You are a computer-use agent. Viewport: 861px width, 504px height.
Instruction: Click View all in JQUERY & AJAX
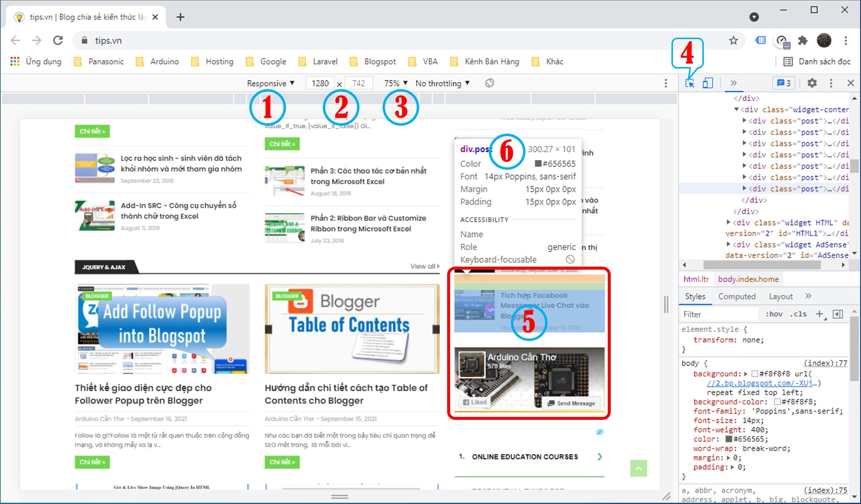pyautogui.click(x=425, y=267)
